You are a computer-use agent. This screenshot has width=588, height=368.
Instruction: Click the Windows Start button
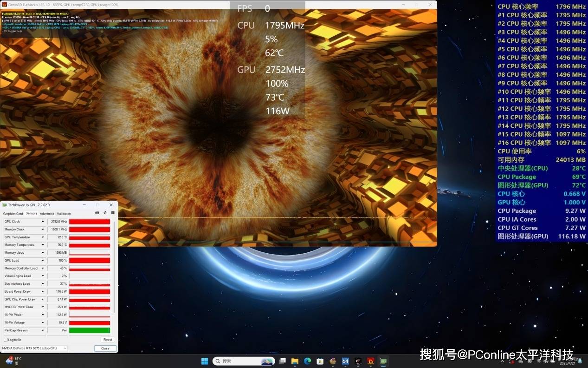[x=205, y=361]
